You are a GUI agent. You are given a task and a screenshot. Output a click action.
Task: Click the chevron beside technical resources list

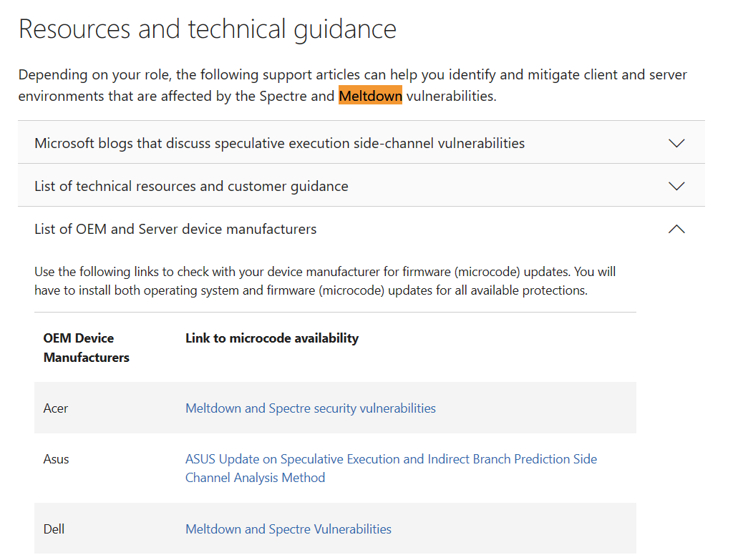(x=676, y=186)
